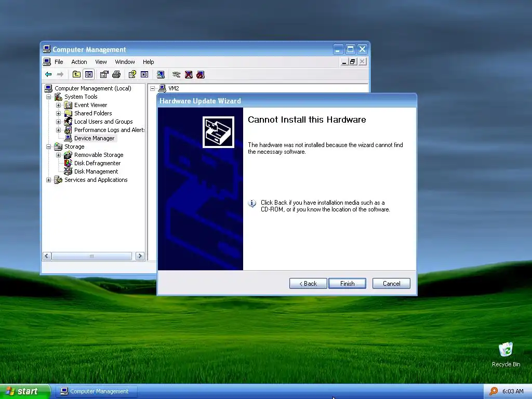This screenshot has width=532, height=399.
Task: Collapse the System Tools node
Action: (48, 97)
